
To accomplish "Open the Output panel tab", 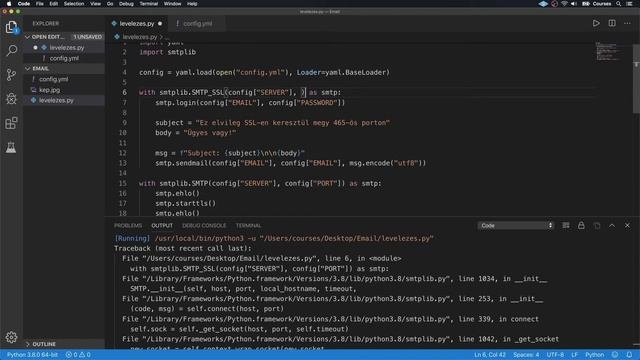I will (162, 225).
